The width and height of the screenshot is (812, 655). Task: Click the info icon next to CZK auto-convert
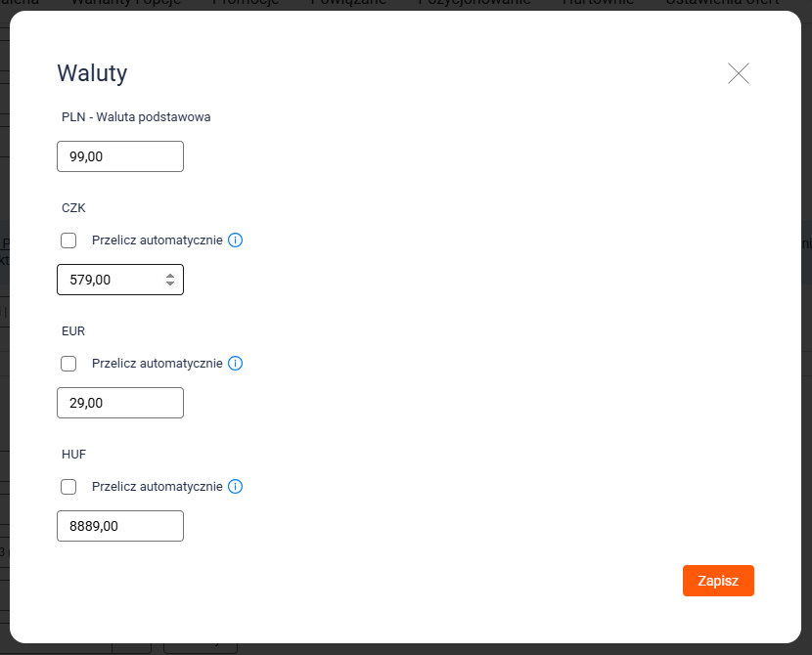[235, 240]
